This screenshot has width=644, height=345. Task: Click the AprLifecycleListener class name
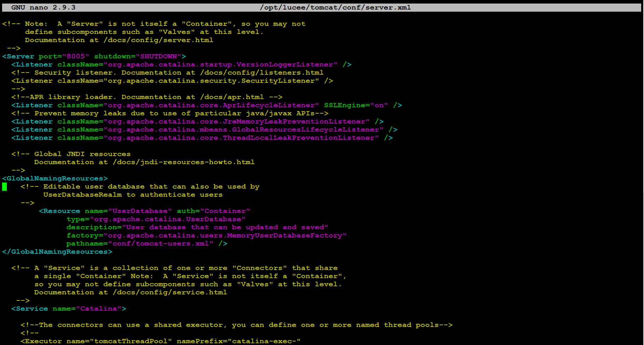[269, 105]
